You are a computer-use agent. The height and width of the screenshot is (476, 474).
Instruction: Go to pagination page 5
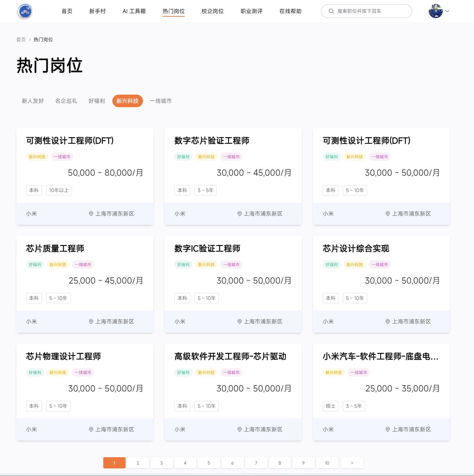[209, 463]
